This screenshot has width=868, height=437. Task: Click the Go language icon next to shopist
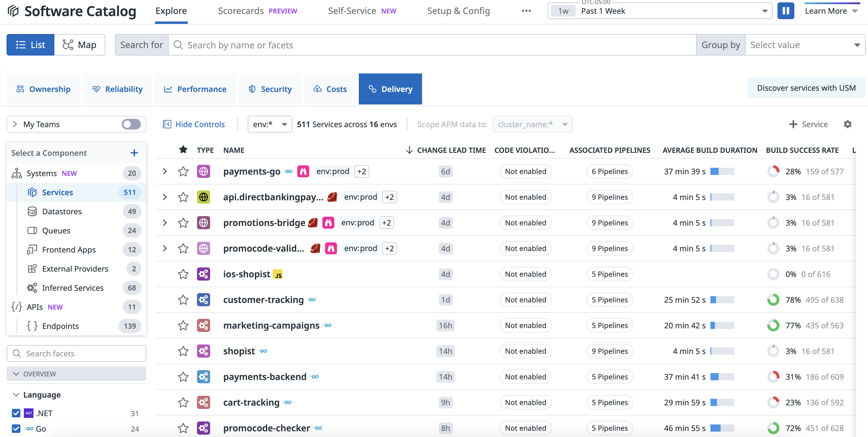(262, 351)
